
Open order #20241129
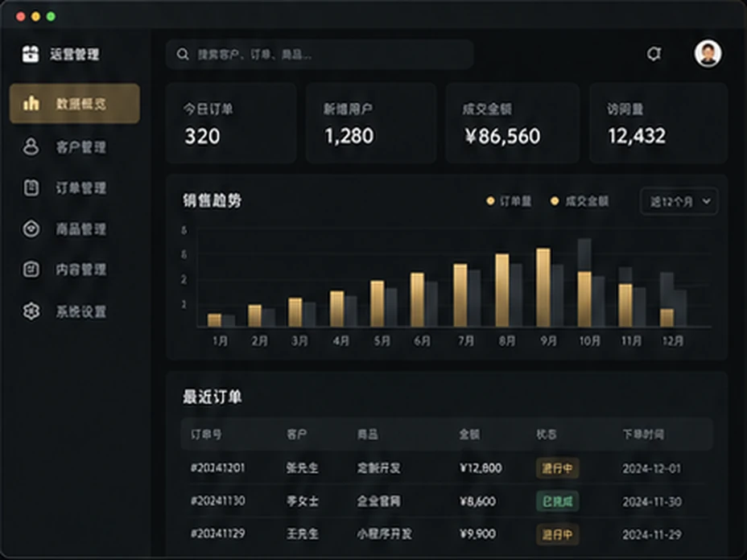[x=217, y=533]
